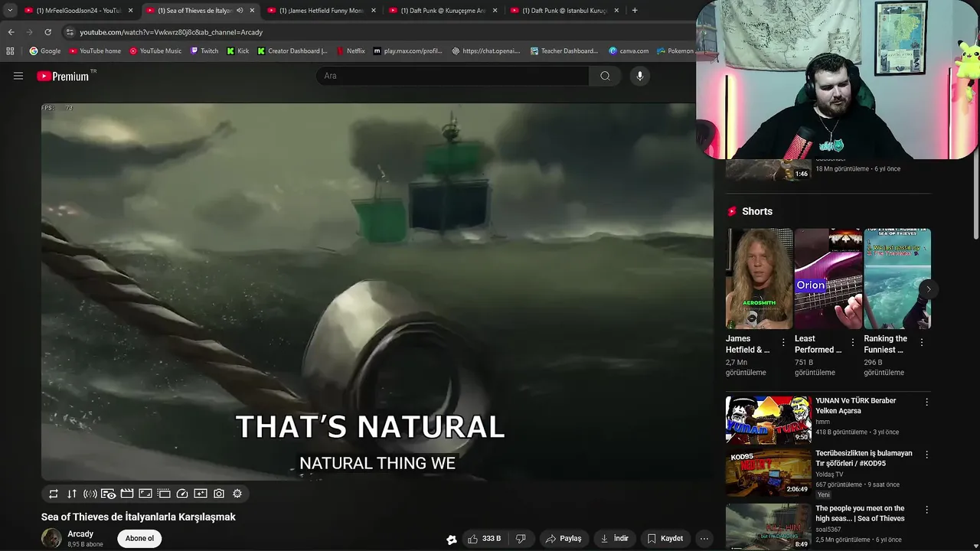Open Netflix bookmark

pyautogui.click(x=351, y=51)
